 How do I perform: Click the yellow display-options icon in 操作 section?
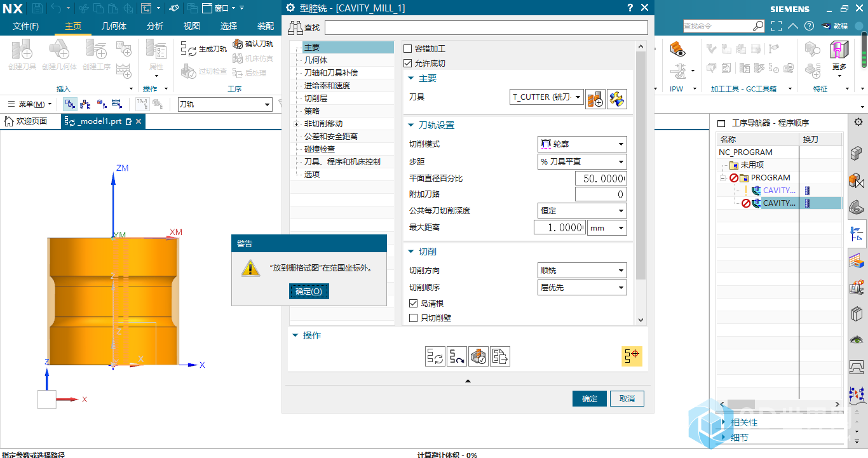click(x=632, y=356)
